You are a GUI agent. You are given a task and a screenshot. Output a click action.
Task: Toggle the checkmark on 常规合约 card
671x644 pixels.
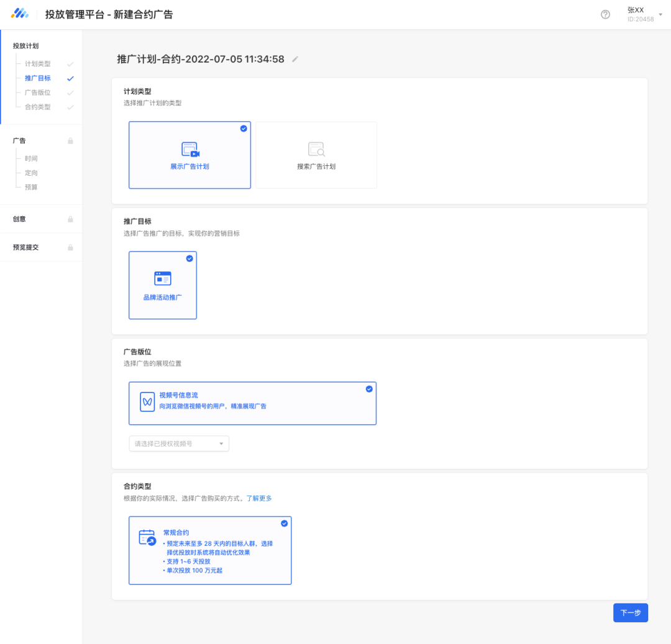tap(284, 524)
